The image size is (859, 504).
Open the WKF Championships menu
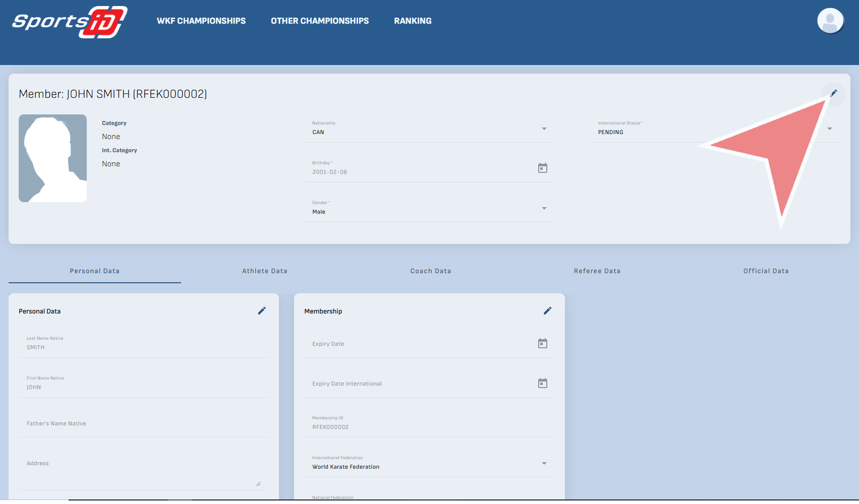point(201,21)
